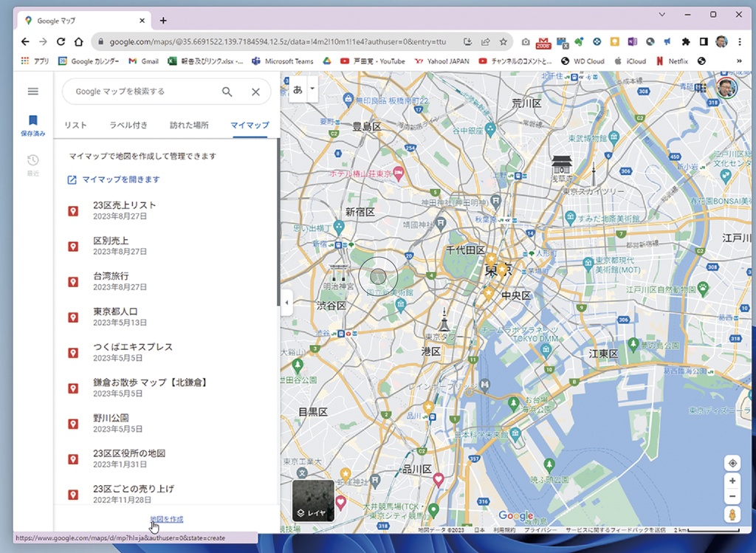Open the Yahoo! JAPAN bookmark
The width and height of the screenshot is (756, 553).
tap(441, 61)
